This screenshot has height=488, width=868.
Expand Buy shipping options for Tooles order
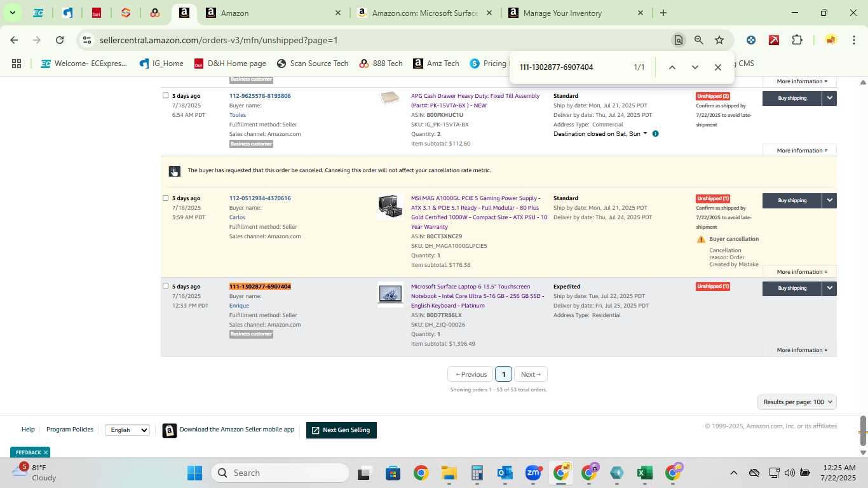pos(829,98)
